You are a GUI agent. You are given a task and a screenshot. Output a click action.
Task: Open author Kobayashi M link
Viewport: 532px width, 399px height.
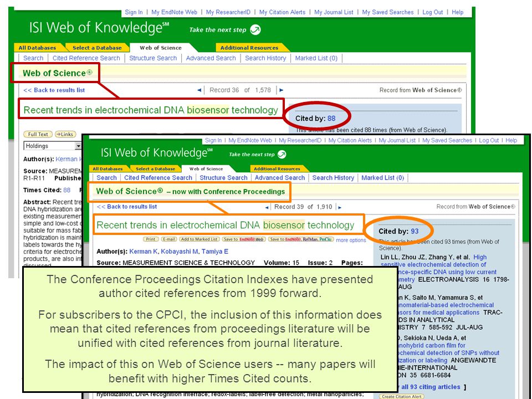click(x=180, y=252)
